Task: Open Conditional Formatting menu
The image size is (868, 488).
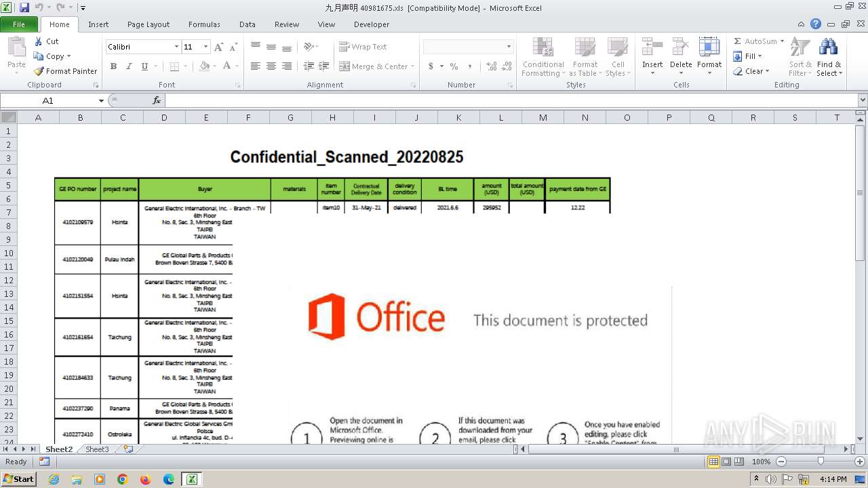Action: click(x=543, y=58)
